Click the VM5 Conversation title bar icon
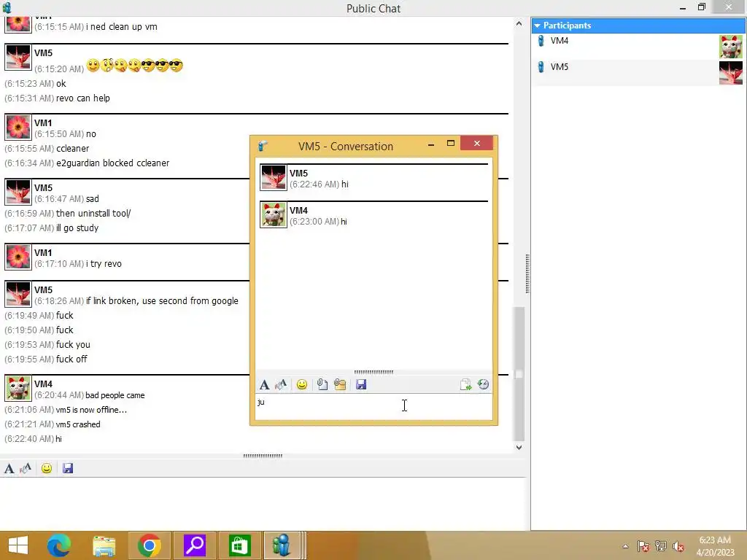The image size is (747, 560). coord(263,146)
